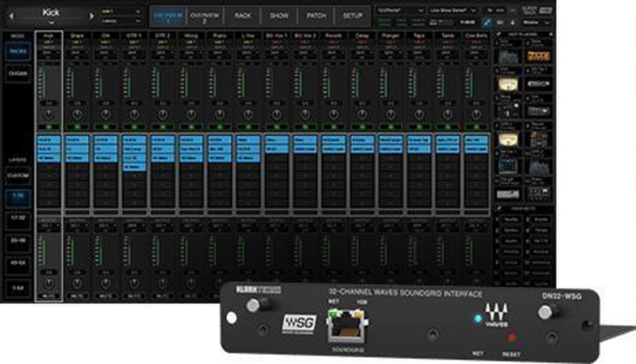Click the Reverb rack input gain knob
Screen dimensions: 636x364
click(334, 115)
